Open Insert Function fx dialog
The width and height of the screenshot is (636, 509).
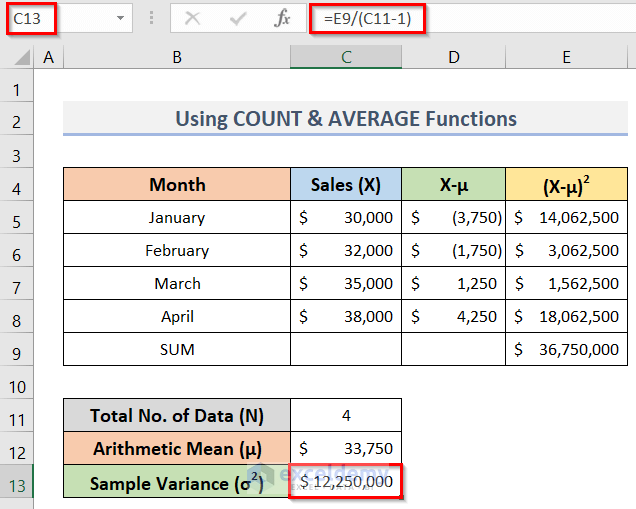pos(283,18)
